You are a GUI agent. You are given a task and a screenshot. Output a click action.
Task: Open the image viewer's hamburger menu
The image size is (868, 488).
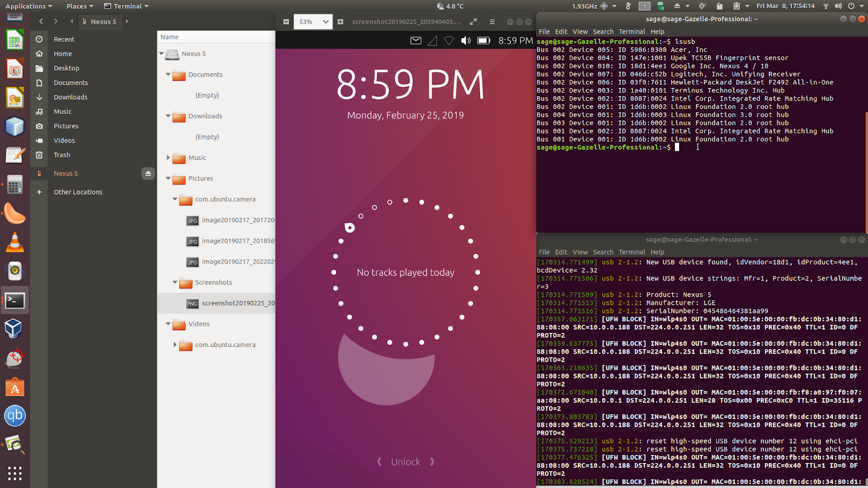coord(492,22)
